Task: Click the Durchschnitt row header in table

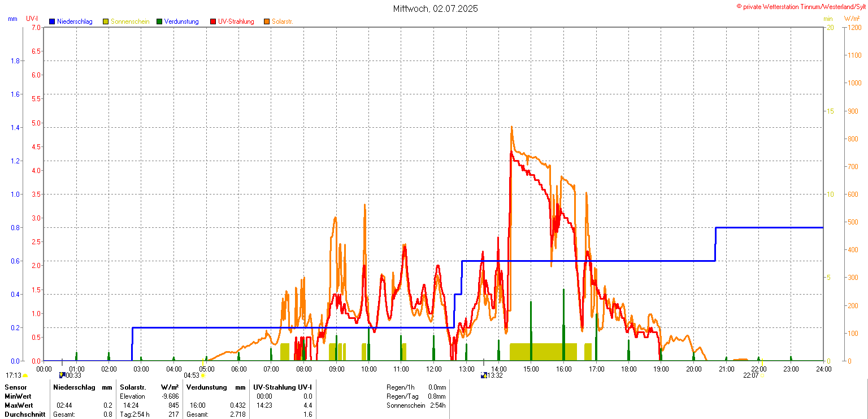Action: (25, 414)
